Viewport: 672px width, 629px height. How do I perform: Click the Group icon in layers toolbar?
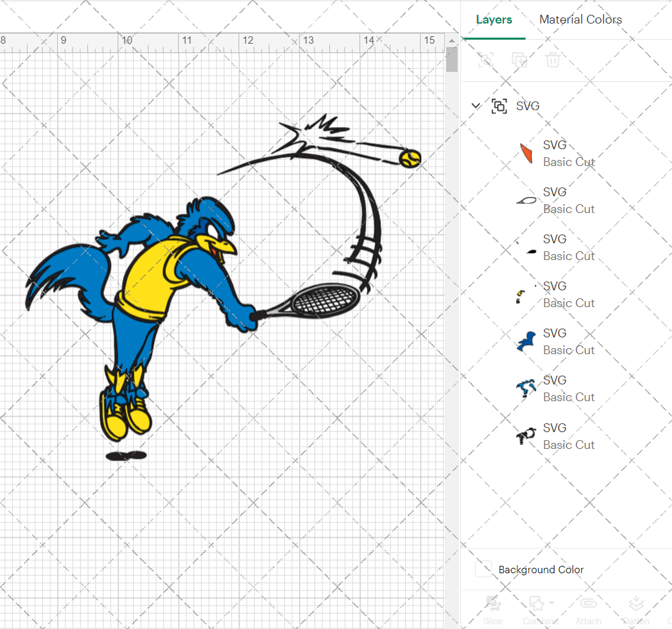486,60
